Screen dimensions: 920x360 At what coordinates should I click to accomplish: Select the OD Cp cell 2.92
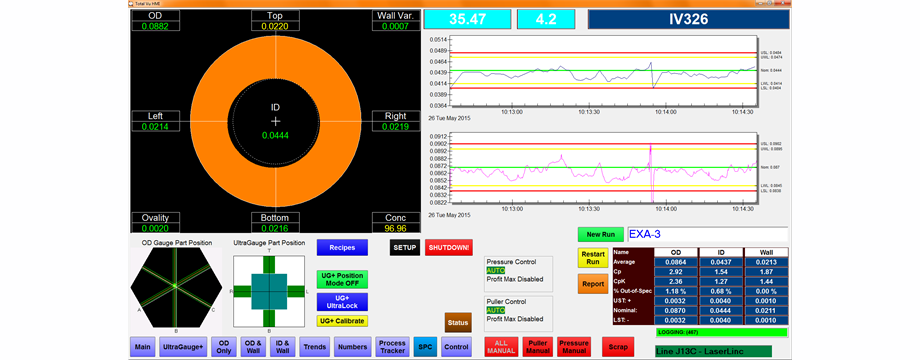click(676, 273)
